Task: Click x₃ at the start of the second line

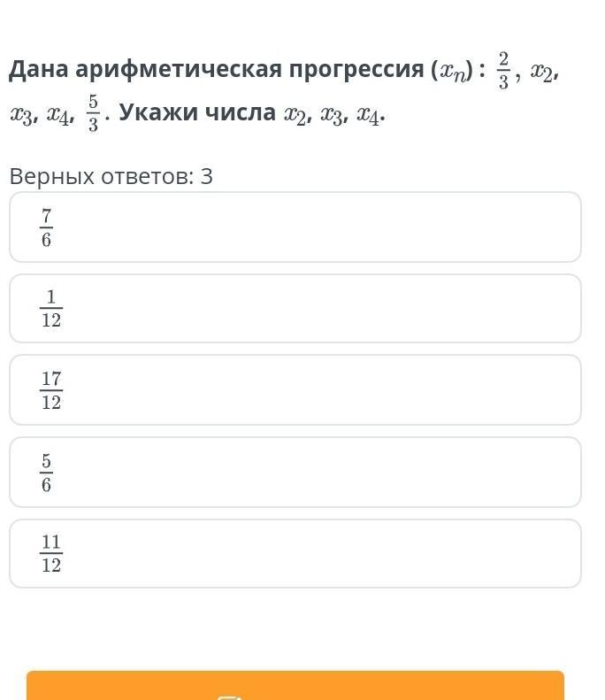Action: point(22,117)
